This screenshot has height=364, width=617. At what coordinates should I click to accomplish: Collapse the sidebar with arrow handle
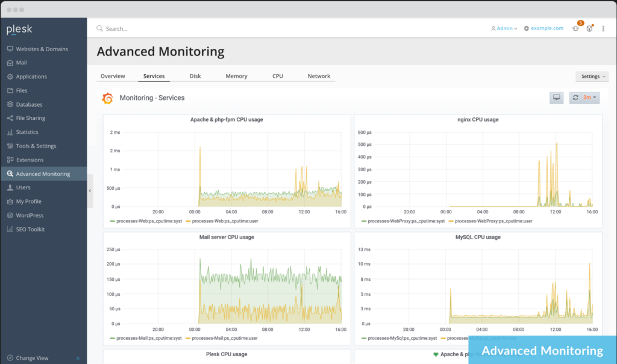(x=90, y=191)
